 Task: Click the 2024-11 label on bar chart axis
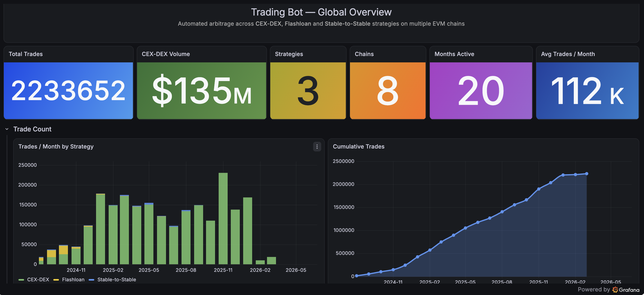click(76, 270)
